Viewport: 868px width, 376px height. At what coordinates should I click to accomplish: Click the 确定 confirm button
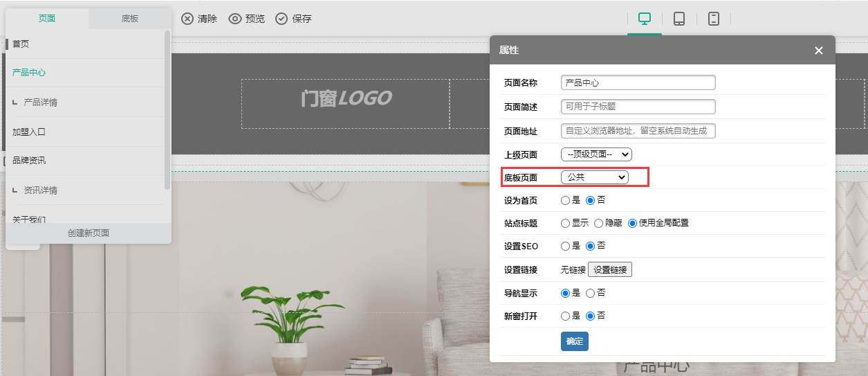(x=574, y=341)
